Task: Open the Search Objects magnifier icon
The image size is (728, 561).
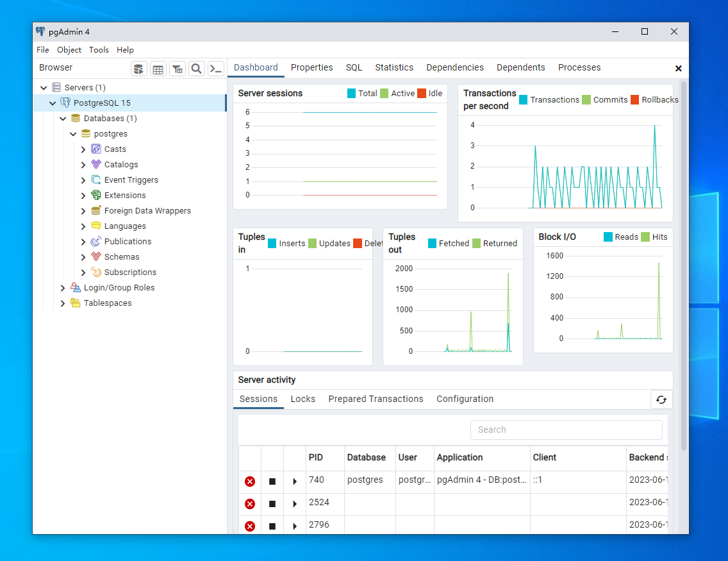Action: (x=197, y=69)
